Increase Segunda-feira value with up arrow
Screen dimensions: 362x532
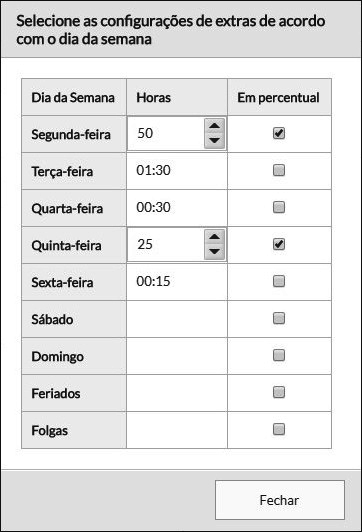pyautogui.click(x=214, y=126)
